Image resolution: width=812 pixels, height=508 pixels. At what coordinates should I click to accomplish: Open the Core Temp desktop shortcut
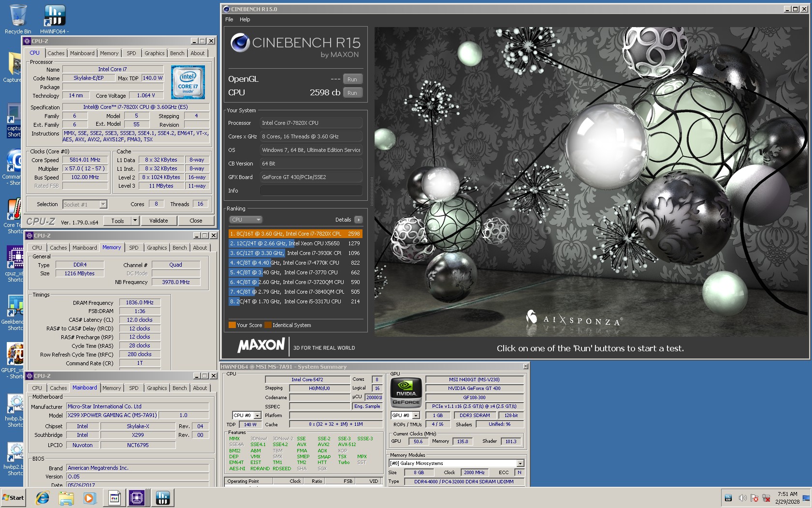(x=14, y=216)
